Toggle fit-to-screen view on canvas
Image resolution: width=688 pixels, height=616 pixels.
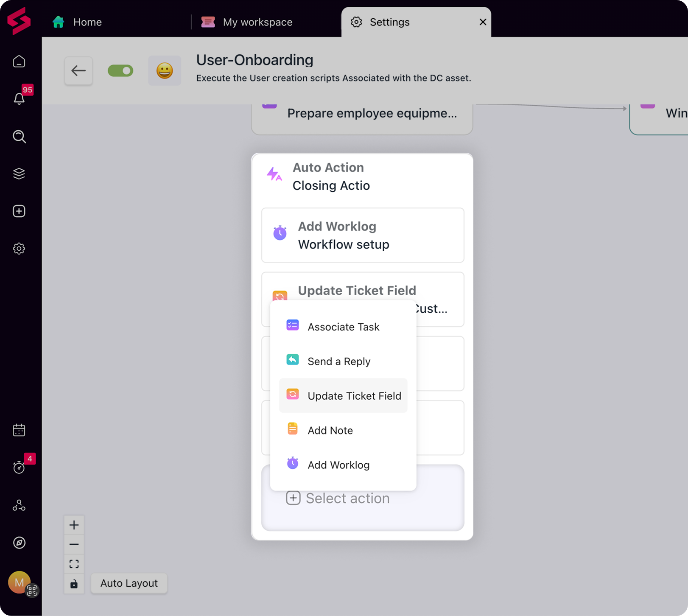[x=74, y=564]
